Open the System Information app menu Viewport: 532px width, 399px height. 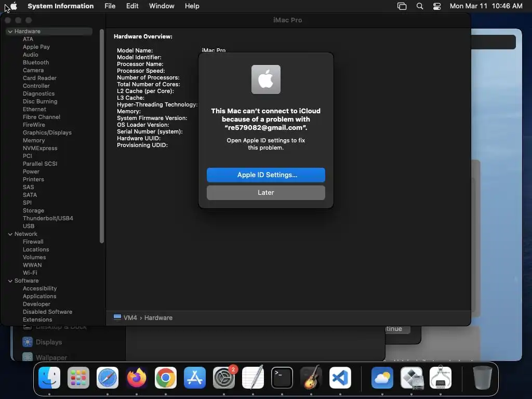pos(60,6)
